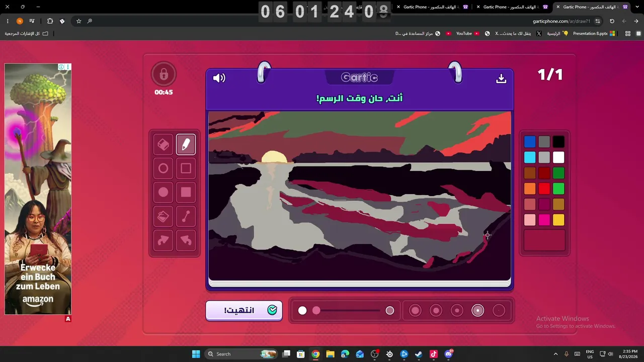Pick the light cyan color swatch
The width and height of the screenshot is (644, 362).
pyautogui.click(x=530, y=157)
